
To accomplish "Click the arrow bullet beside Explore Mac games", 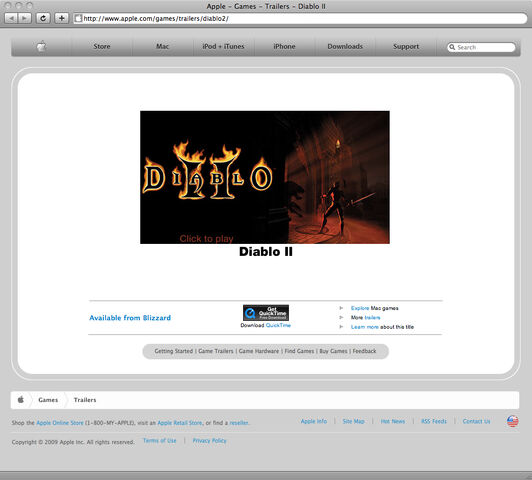I will (x=341, y=308).
